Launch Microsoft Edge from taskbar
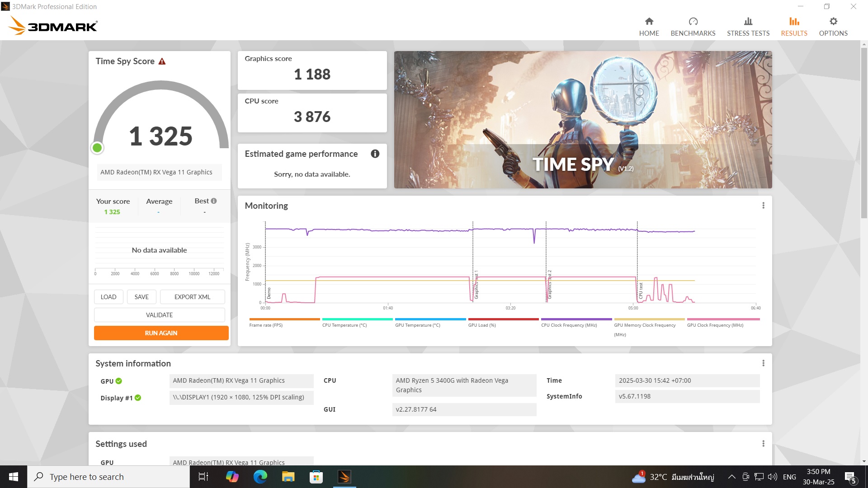Image resolution: width=868 pixels, height=488 pixels. [x=260, y=477]
